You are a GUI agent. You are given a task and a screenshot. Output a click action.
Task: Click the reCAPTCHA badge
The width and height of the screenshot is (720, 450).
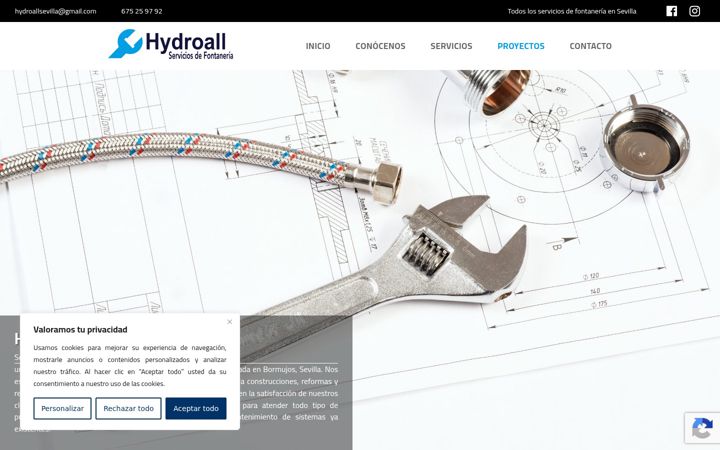pyautogui.click(x=702, y=428)
